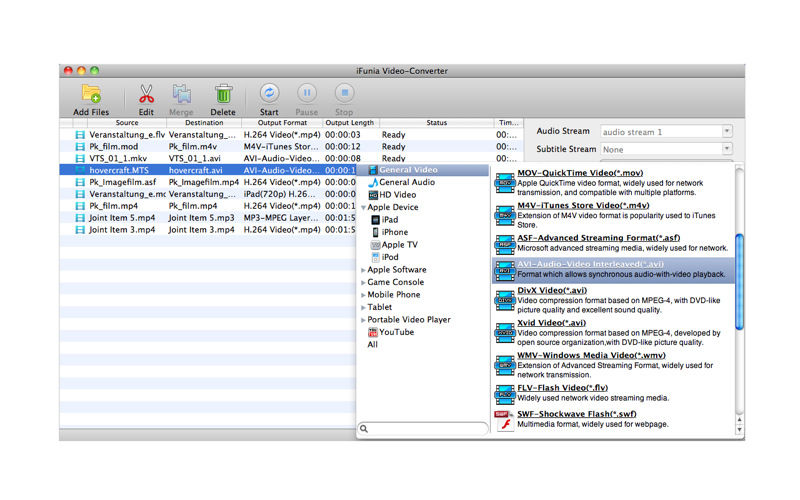
Task: Expand the Game Console category
Action: [x=363, y=282]
